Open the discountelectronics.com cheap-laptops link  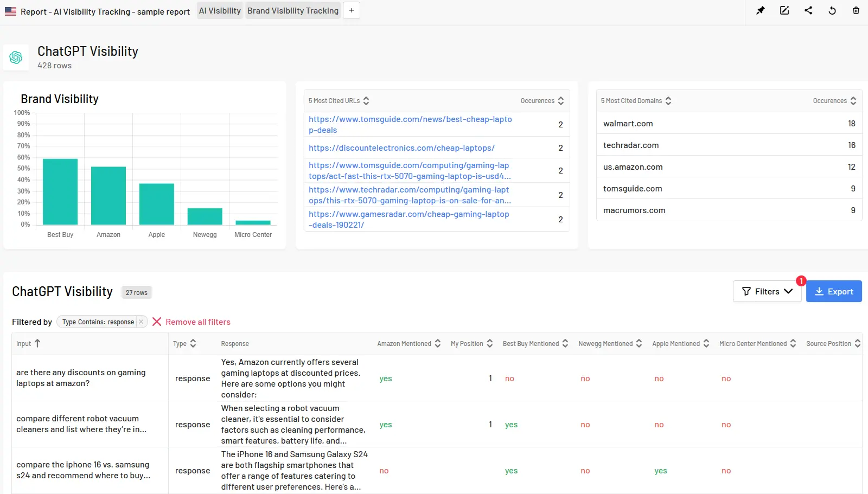[x=401, y=148]
